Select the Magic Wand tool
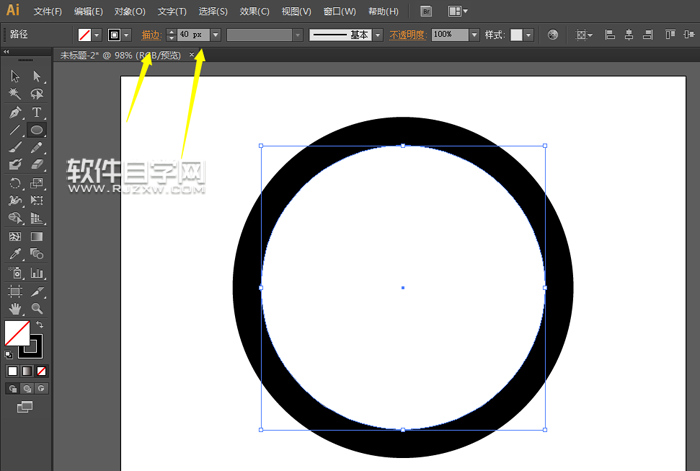Screen dimensions: 700x471 (x=15, y=94)
